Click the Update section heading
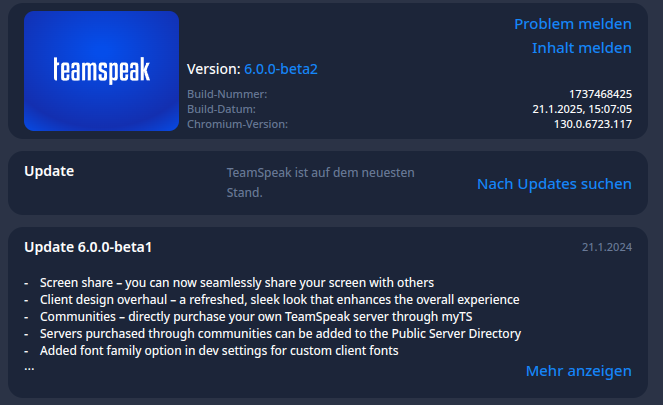 (x=49, y=171)
